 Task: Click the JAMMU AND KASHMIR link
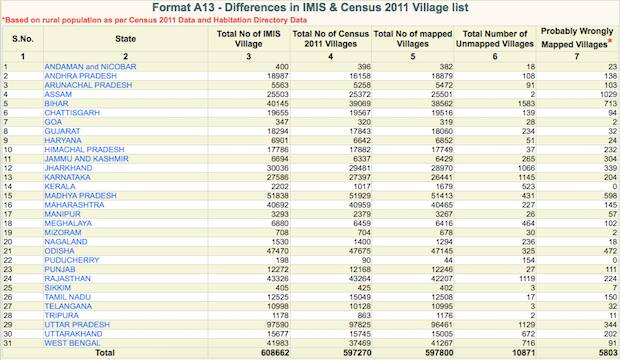point(86,159)
